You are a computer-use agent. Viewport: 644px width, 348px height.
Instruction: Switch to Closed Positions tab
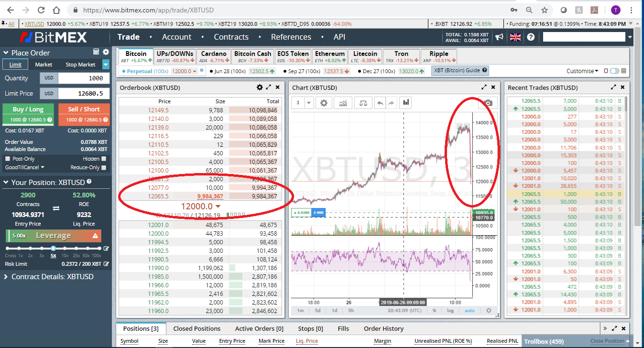[x=196, y=328]
